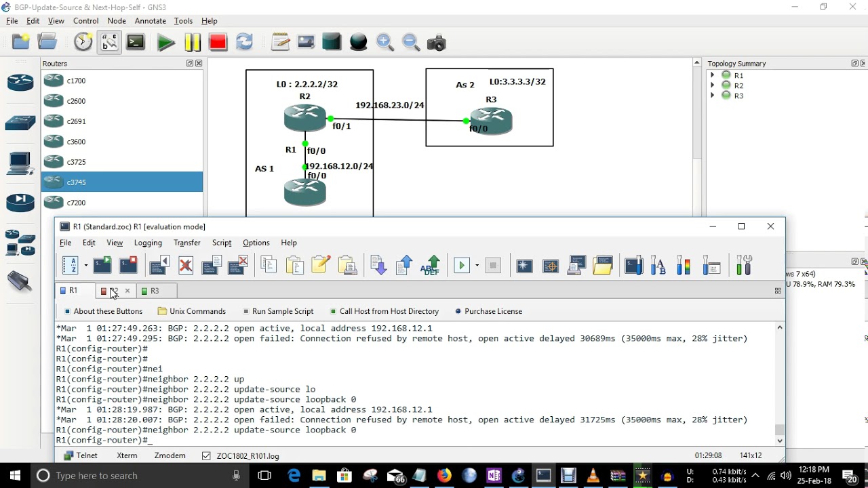Open run script dropdown arrow

pos(477,266)
